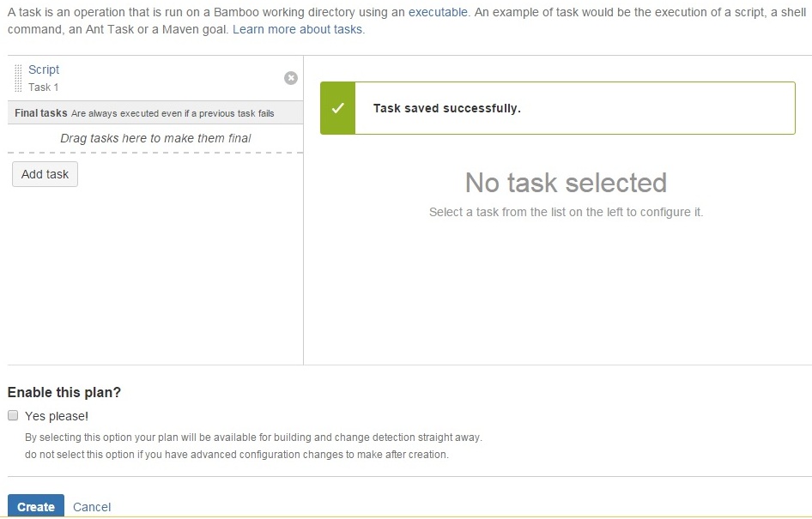The image size is (812, 519).
Task: Click 'Select a task from the list' hint text
Action: pos(566,212)
